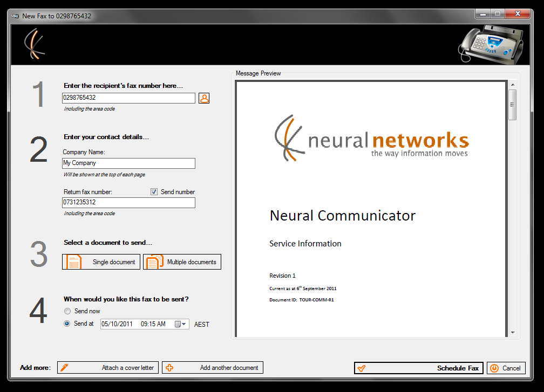Click the Company Name input field
The width and height of the screenshot is (544, 392).
128,163
